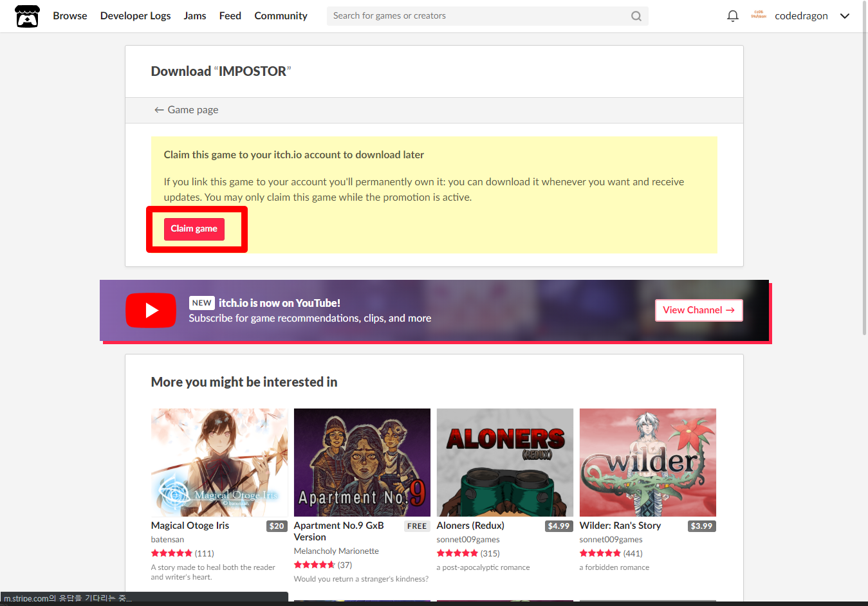Open the Browse menu
This screenshot has width=868, height=606.
pyautogui.click(x=70, y=16)
